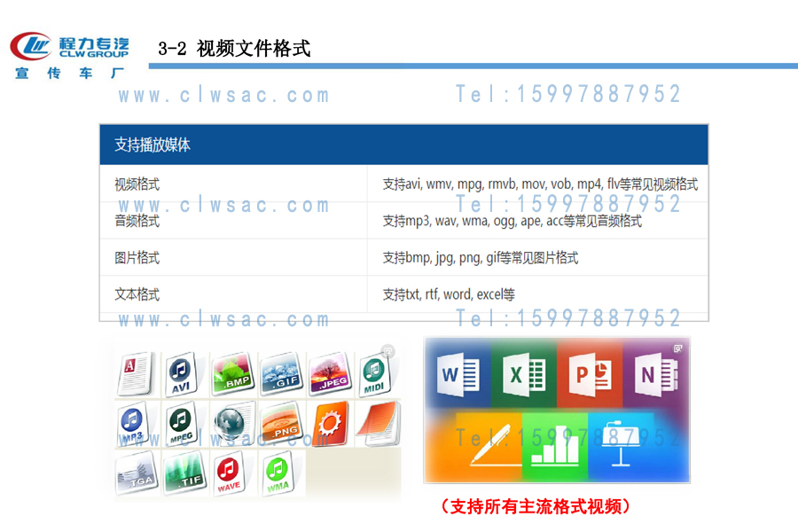Click the AVI file format icon

click(181, 375)
